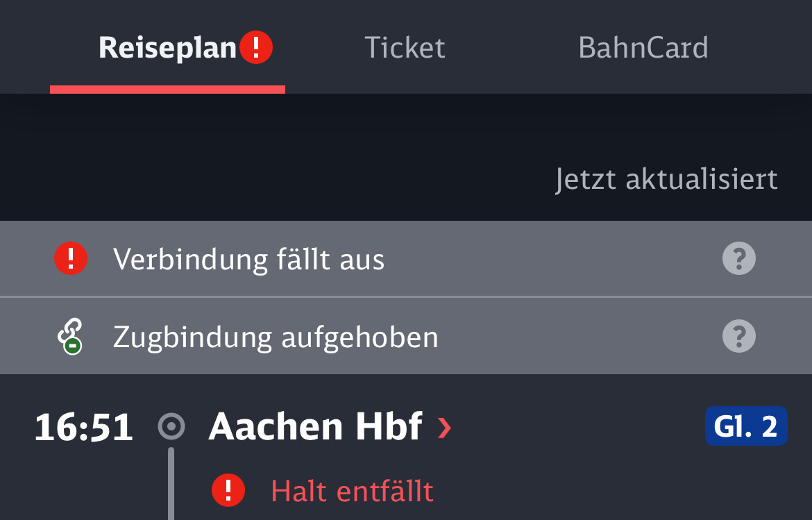Click the red active tab underline indicator
The image size is (812, 520).
[167, 90]
